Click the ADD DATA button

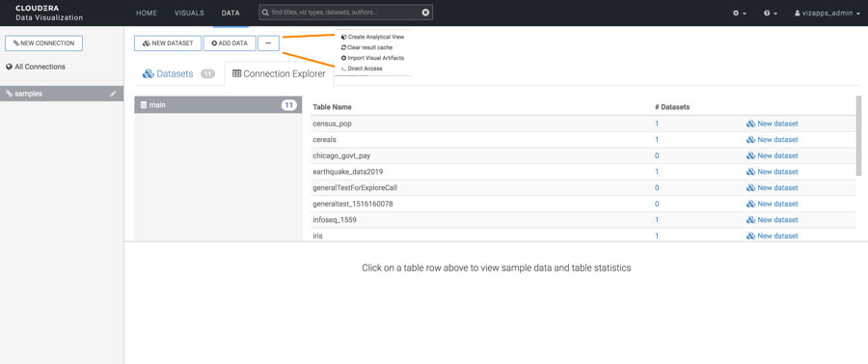(x=230, y=43)
